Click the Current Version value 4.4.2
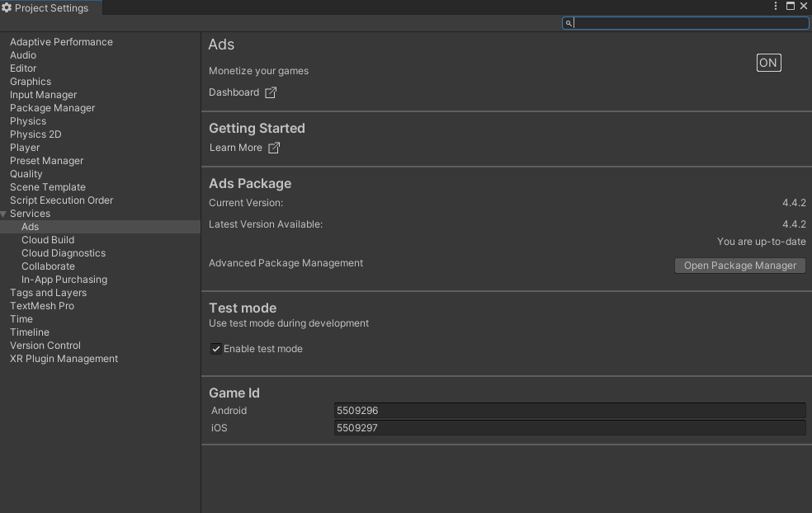Image resolution: width=812 pixels, height=513 pixels. point(794,203)
